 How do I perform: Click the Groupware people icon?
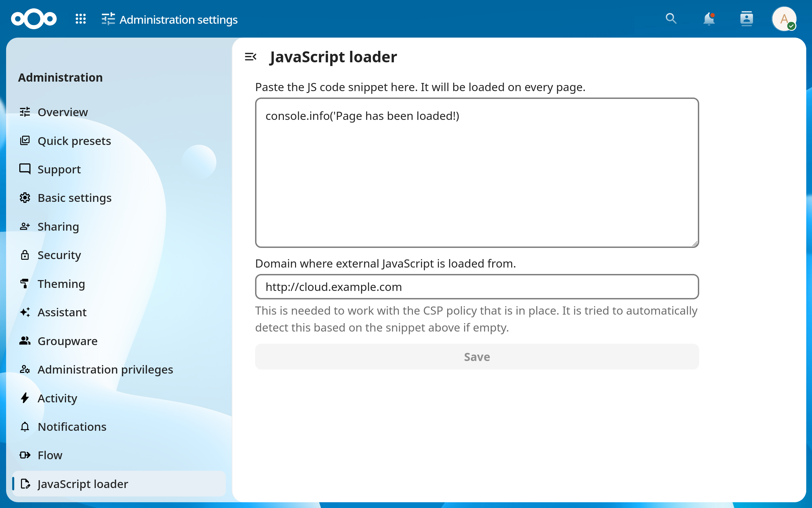pos(25,341)
